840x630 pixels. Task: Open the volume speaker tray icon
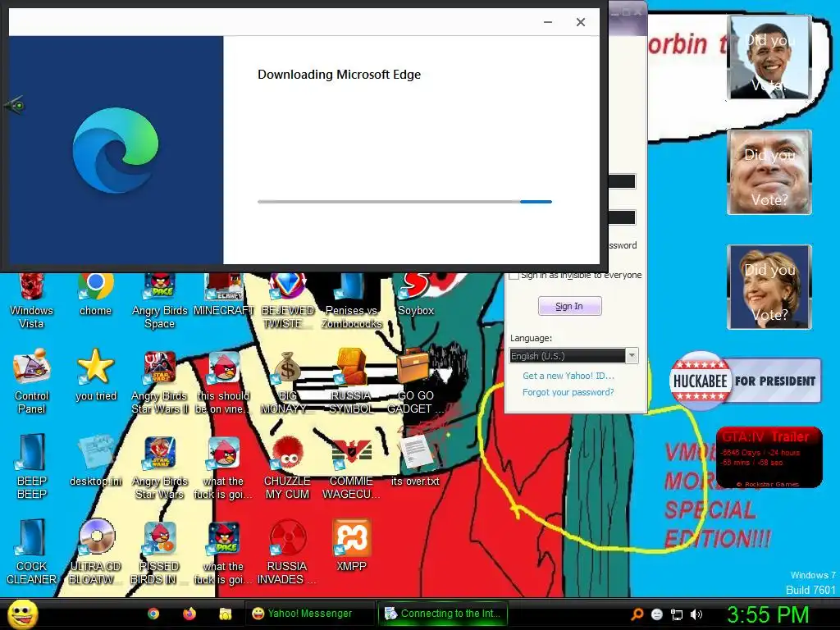(696, 614)
